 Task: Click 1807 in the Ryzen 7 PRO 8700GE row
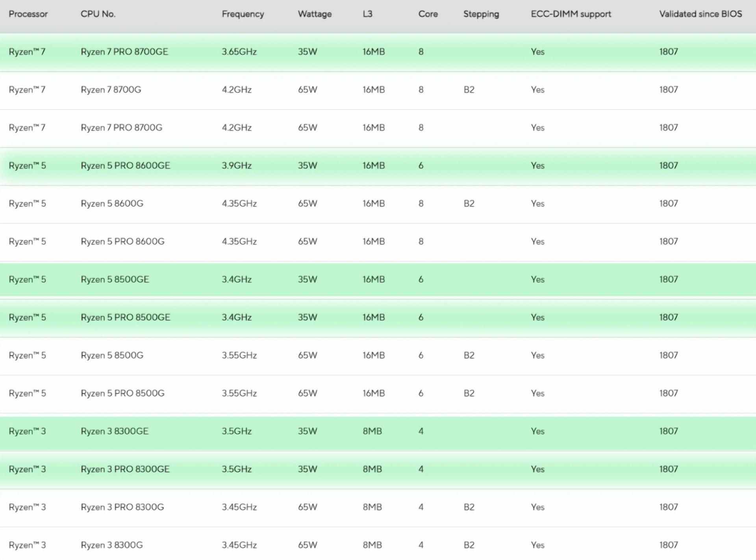point(669,52)
